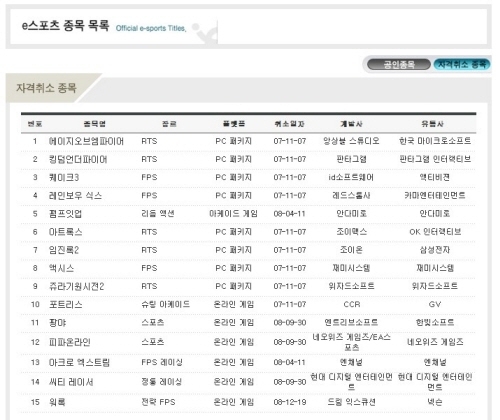500x420 pixels.
Task: Click the id소프트웨어 developer cell
Action: click(351, 177)
